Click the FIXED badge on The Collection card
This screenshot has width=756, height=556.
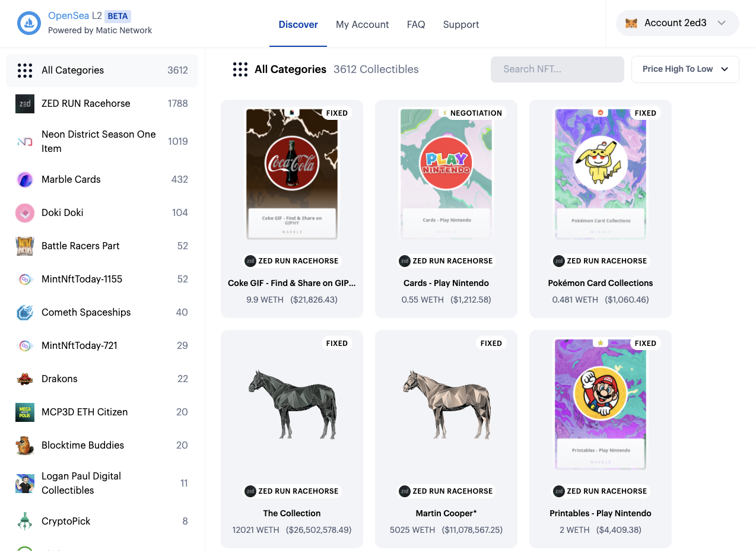pos(337,343)
